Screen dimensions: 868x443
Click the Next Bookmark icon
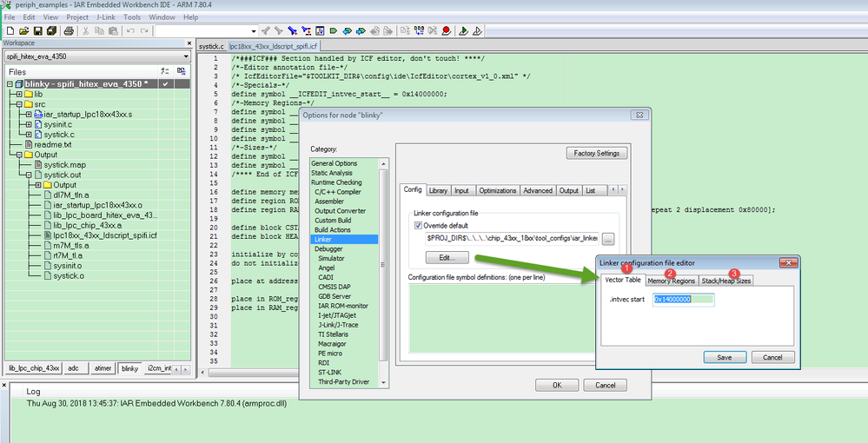pos(361,31)
